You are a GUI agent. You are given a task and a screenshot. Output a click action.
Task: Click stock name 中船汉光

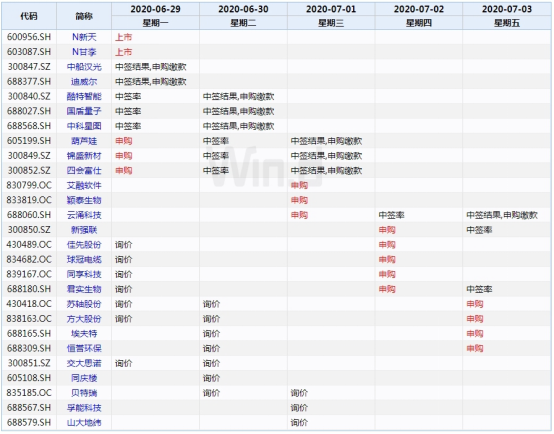click(x=84, y=67)
